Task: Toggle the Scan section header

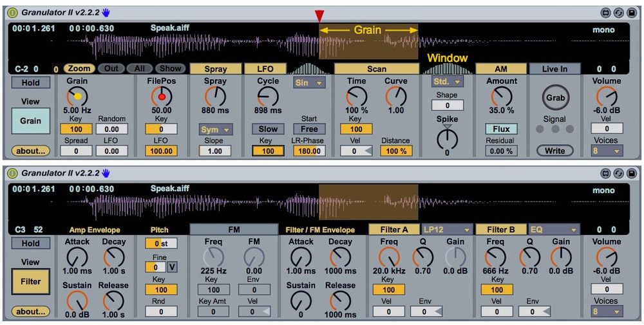Action: tap(377, 69)
